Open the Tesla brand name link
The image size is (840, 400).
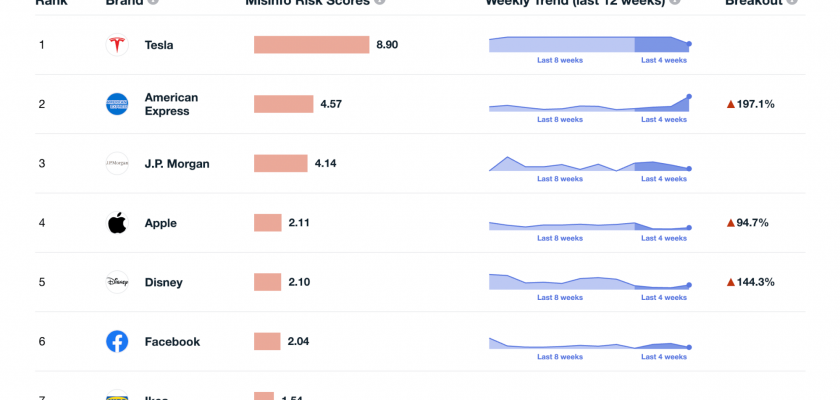159,45
